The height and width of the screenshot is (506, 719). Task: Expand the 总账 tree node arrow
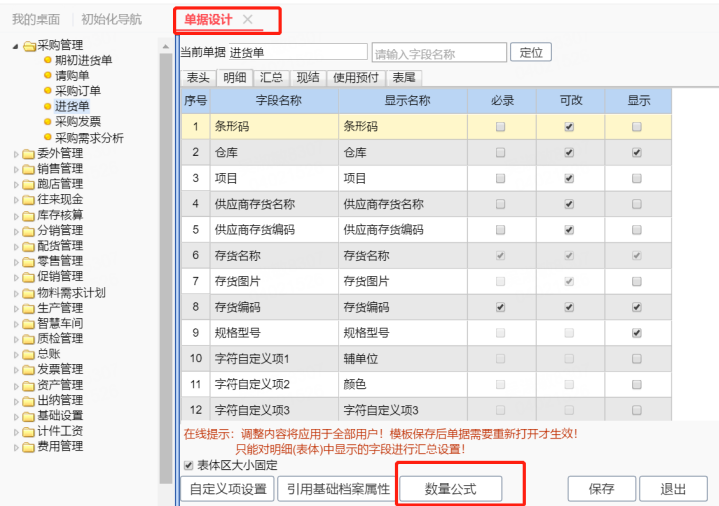click(16, 355)
